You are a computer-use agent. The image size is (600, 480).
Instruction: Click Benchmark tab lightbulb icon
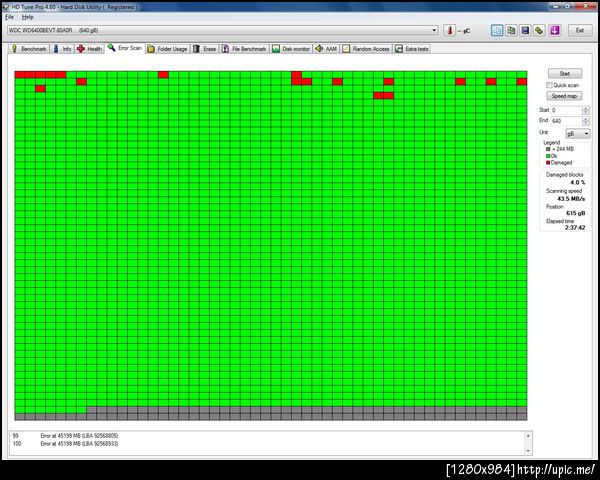15,49
